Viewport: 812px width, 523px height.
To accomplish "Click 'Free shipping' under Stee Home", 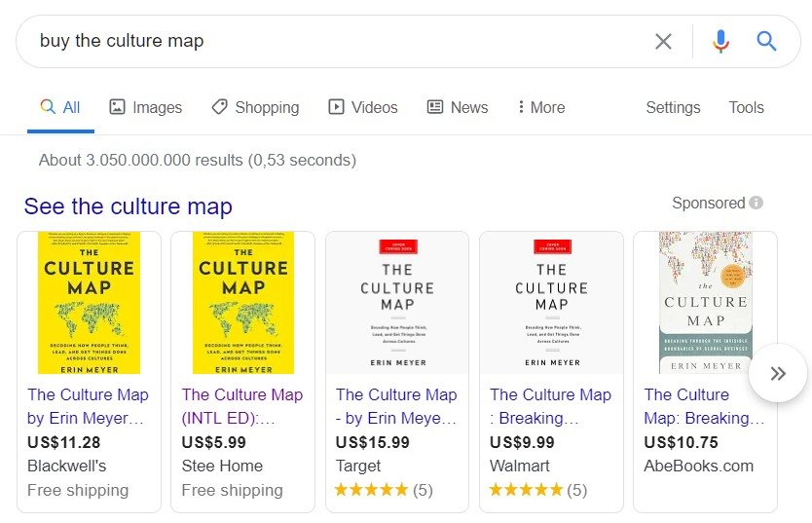I will (x=232, y=490).
